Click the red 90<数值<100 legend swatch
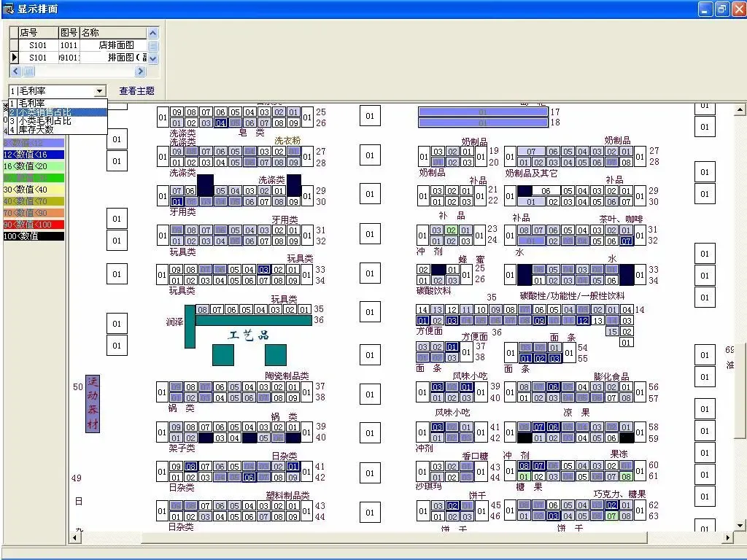This screenshot has width=747, height=560. 34,225
